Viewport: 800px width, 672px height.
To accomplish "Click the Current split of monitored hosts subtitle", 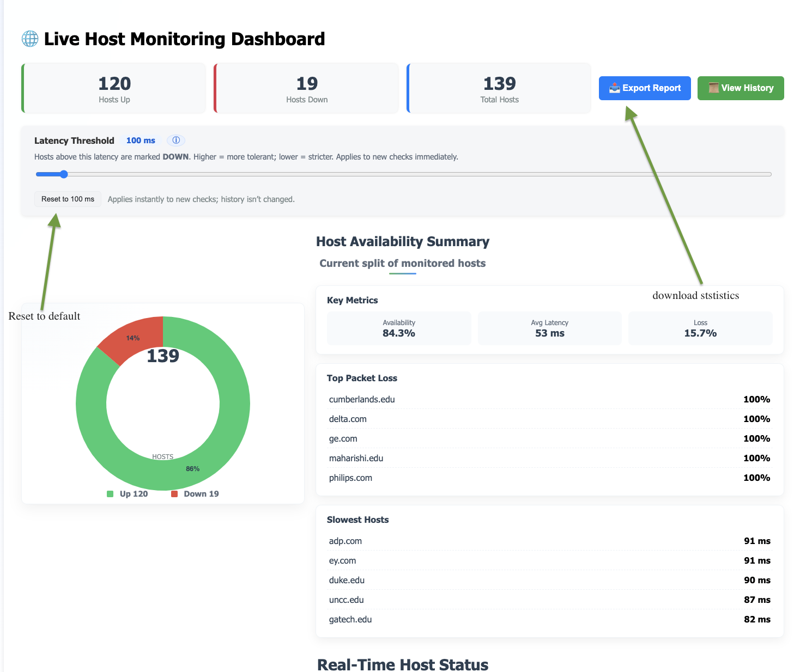I will [402, 263].
